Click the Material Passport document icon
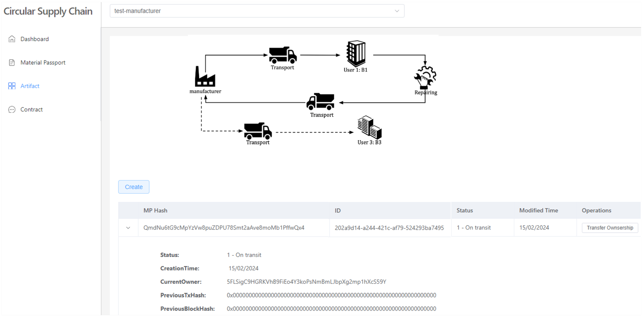 click(x=12, y=63)
